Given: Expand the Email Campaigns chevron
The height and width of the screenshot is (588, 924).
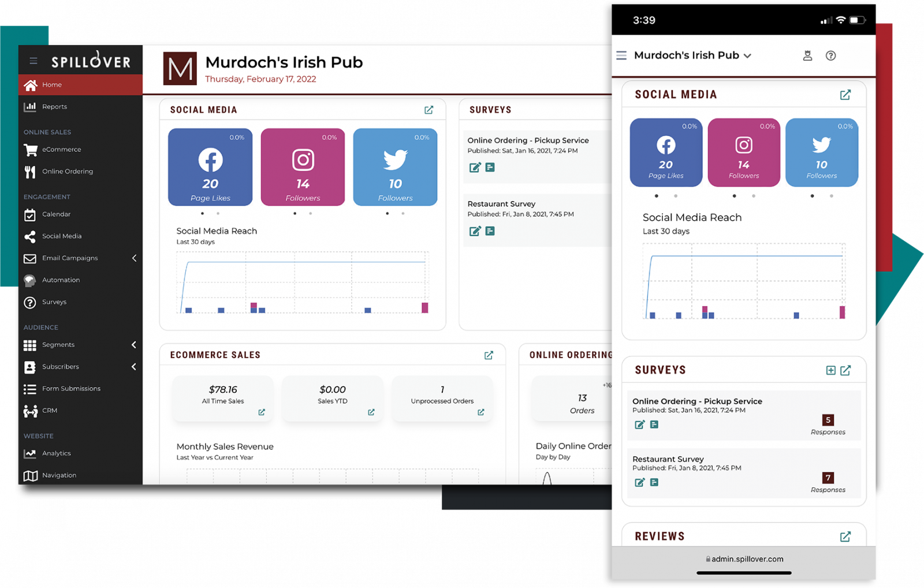Looking at the screenshot, I should point(134,258).
